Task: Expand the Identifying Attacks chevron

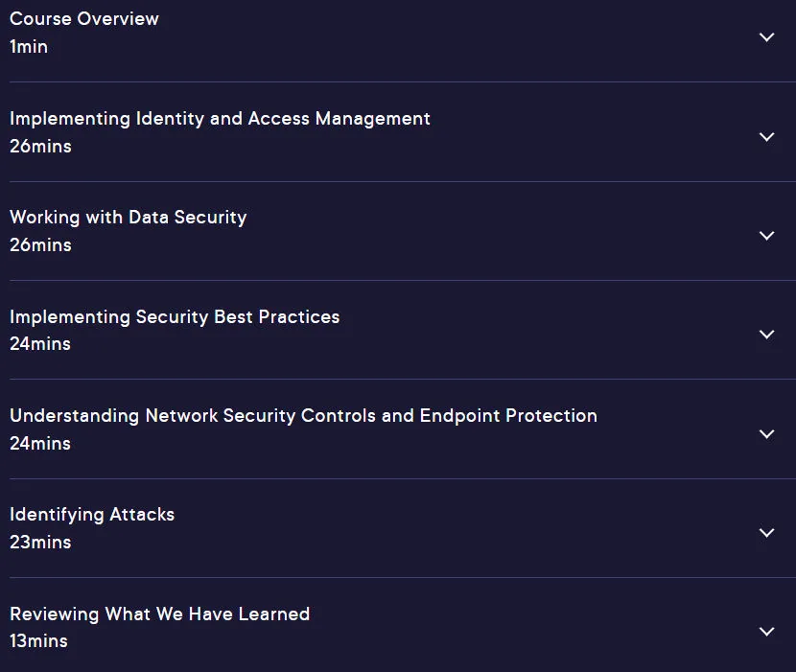Action: tap(766, 532)
